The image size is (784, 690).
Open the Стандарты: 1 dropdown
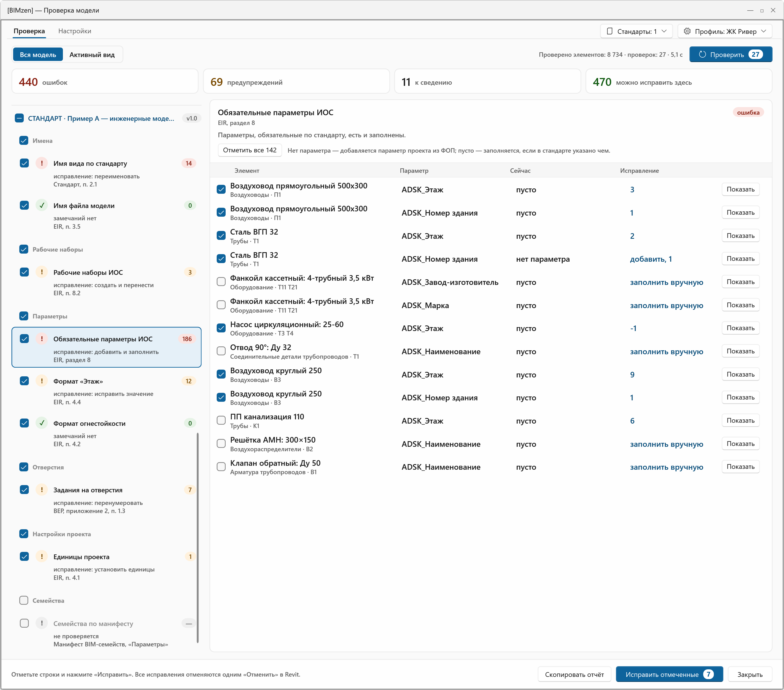[x=636, y=31]
